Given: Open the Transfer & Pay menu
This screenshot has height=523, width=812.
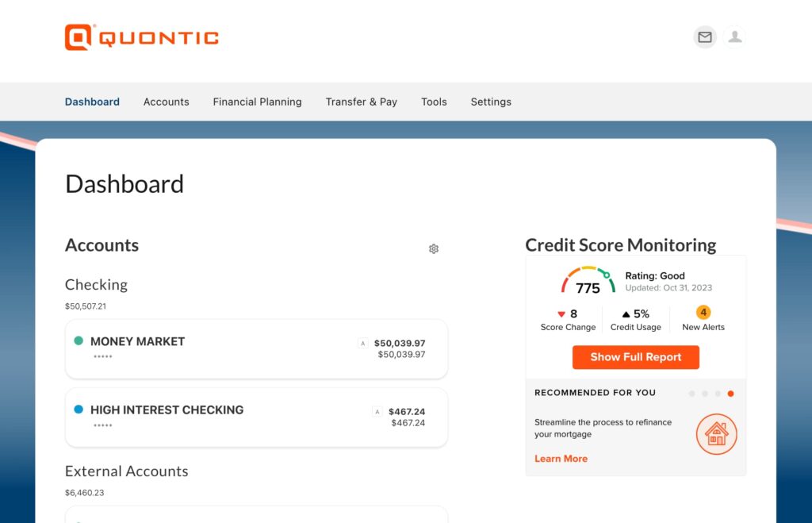Looking at the screenshot, I should (362, 102).
